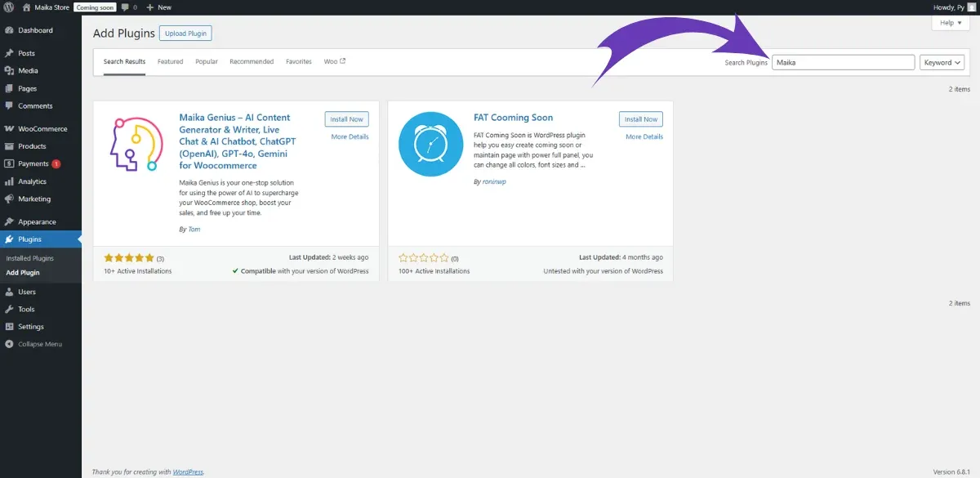Click "Last Updated: 4 months ago" text
The width and height of the screenshot is (980, 478).
point(621,257)
